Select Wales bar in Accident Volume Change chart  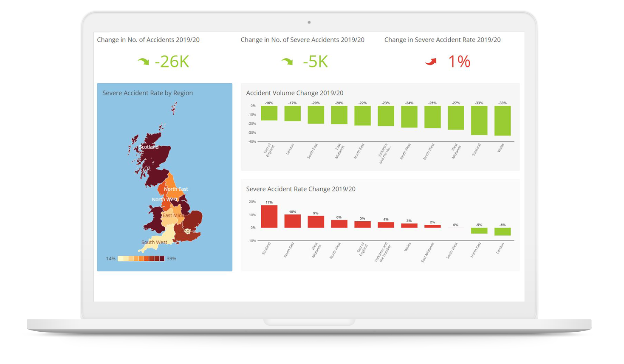(503, 121)
